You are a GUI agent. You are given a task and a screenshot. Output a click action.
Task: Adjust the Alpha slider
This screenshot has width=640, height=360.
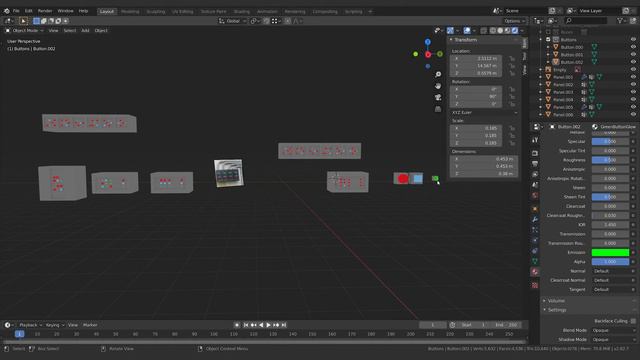point(610,262)
